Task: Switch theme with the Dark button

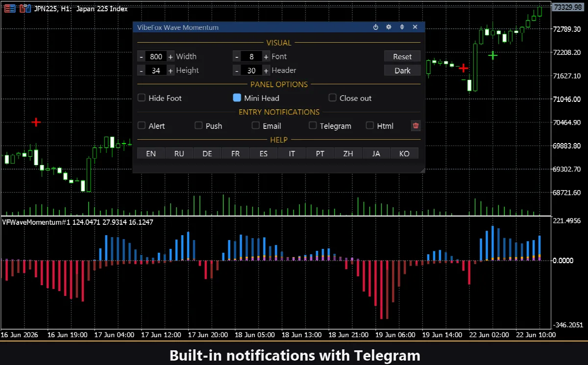Action: [402, 71]
